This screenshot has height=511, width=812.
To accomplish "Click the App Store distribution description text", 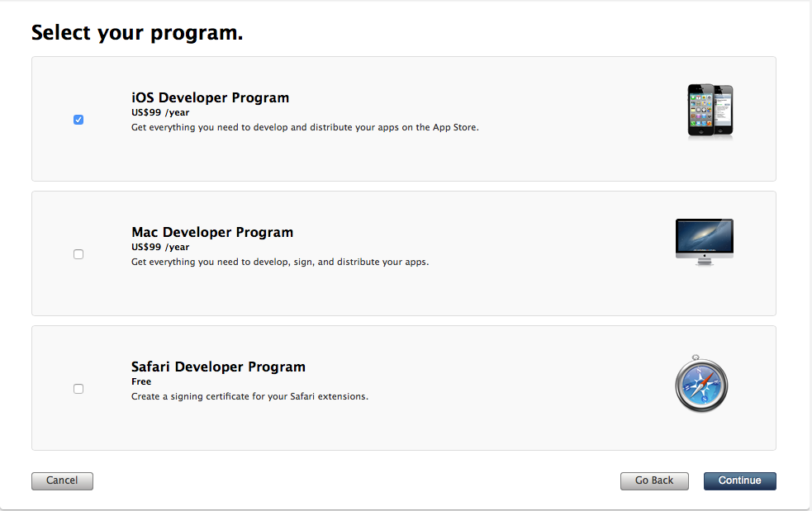I will pos(305,127).
